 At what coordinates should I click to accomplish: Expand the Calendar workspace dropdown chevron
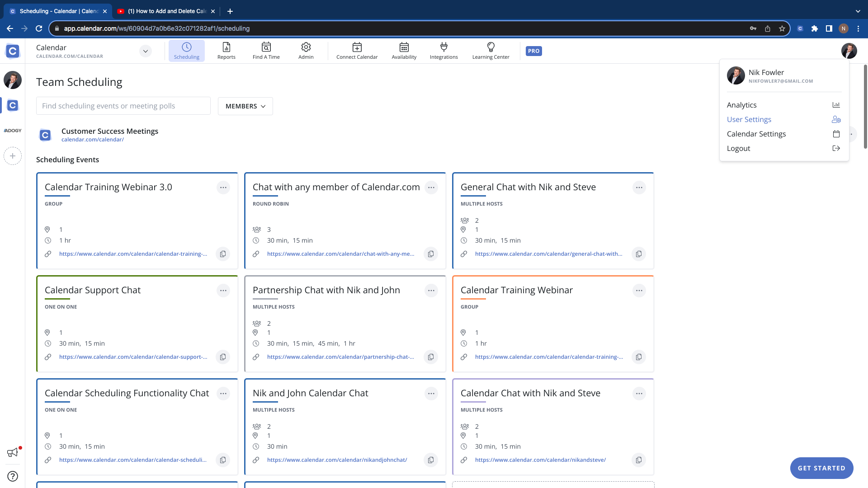click(145, 51)
